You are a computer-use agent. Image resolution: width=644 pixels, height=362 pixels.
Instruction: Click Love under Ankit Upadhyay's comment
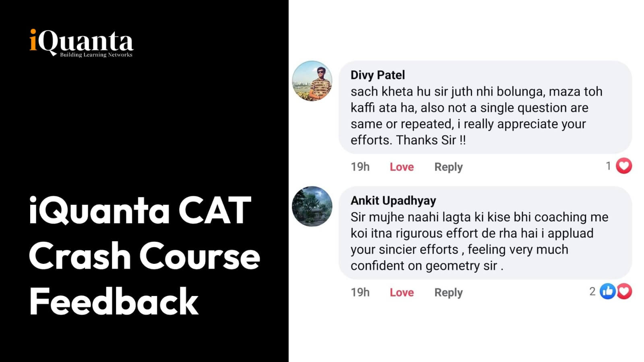click(x=402, y=292)
